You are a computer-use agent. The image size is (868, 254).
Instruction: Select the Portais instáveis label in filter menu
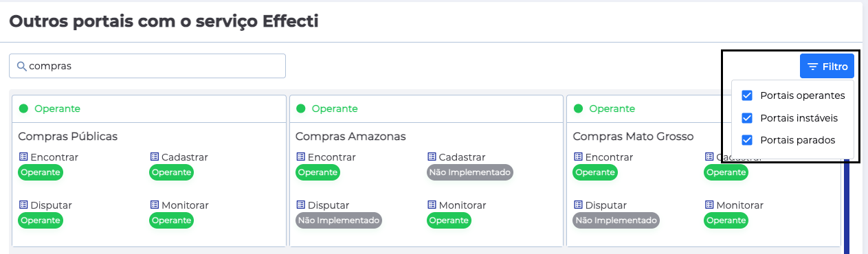(799, 118)
